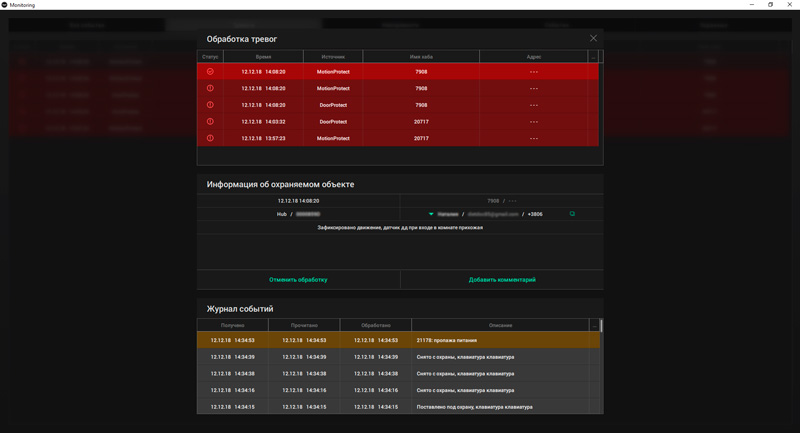Sort alarms by the Время column header

pos(263,57)
